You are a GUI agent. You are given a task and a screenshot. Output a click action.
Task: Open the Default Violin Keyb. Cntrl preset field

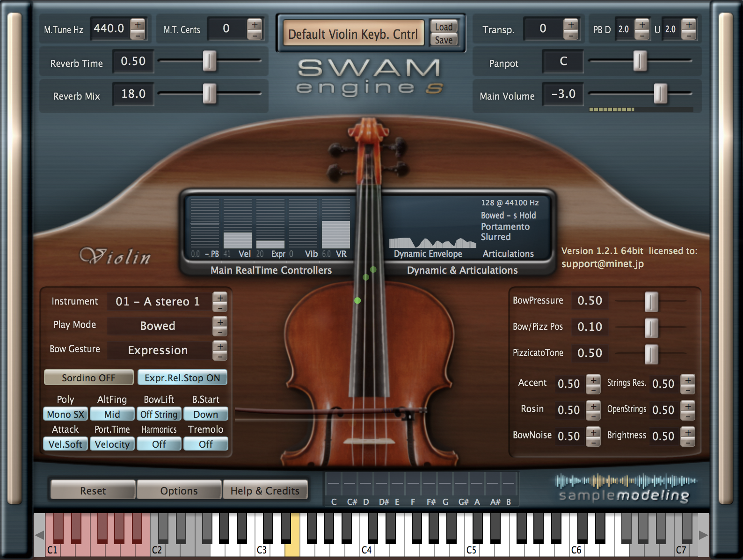tap(353, 34)
